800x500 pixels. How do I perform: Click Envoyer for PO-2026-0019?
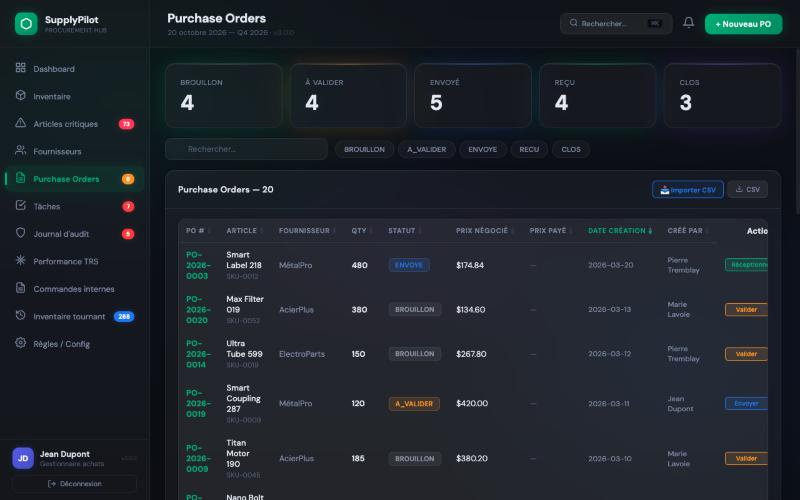pyautogui.click(x=746, y=403)
